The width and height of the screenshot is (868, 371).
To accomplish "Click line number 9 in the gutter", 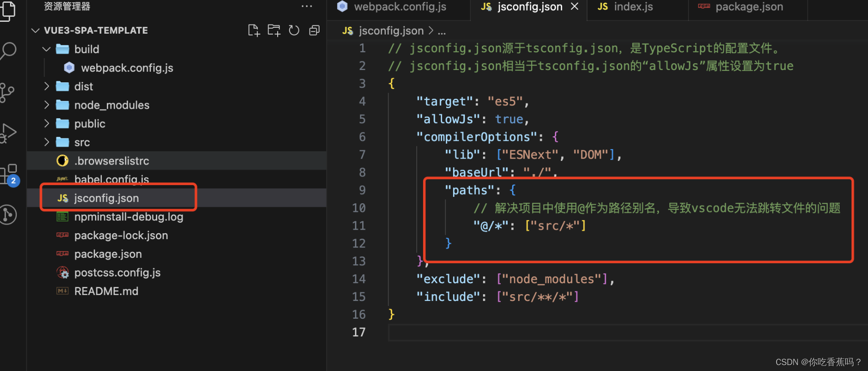I will point(362,190).
